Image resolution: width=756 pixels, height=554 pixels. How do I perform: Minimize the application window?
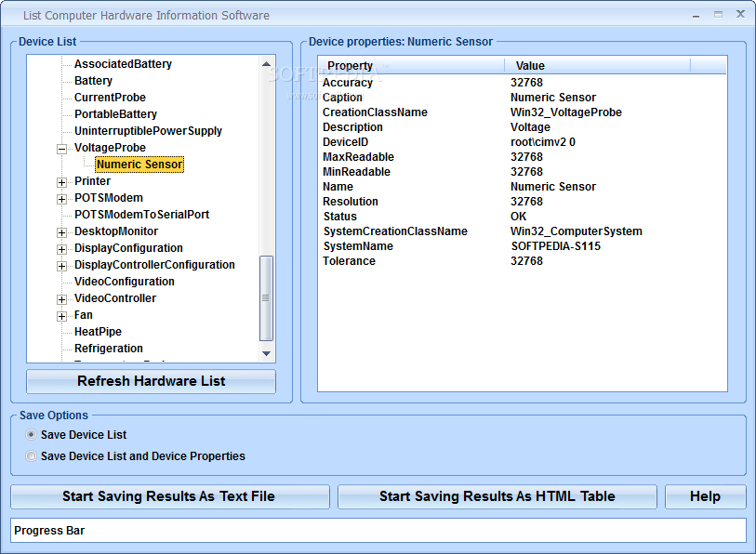coord(696,15)
